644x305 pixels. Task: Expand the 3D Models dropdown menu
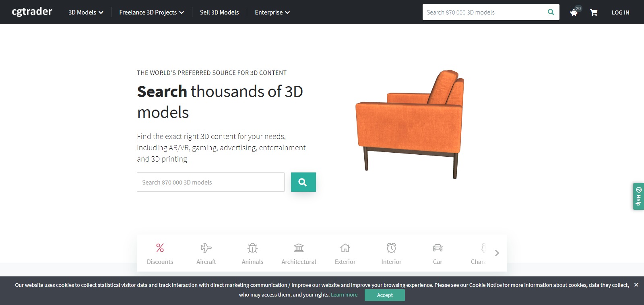[x=86, y=12]
